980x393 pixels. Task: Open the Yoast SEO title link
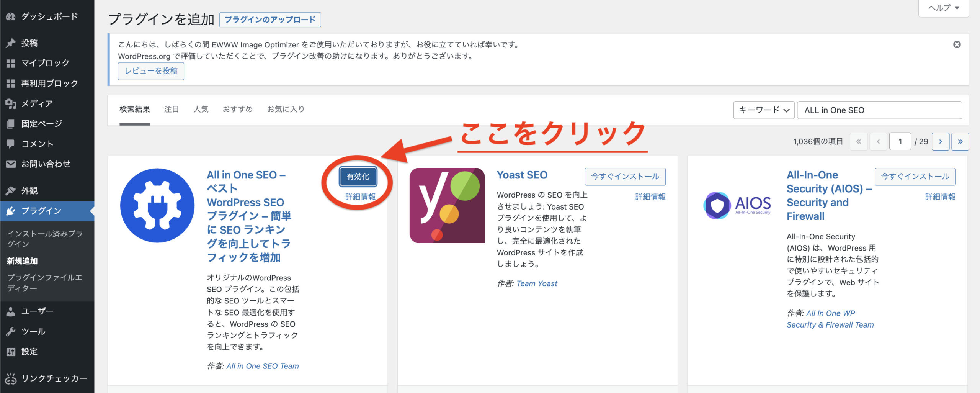(522, 175)
